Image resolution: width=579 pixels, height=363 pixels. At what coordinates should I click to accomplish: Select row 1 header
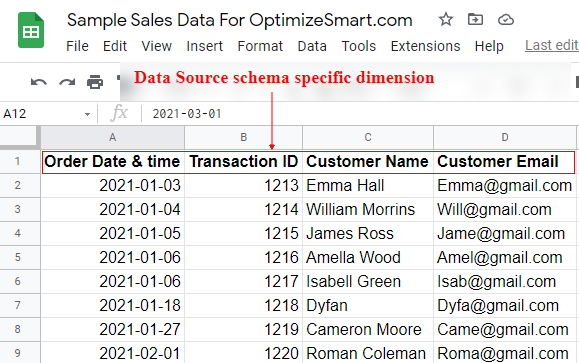coord(20,161)
